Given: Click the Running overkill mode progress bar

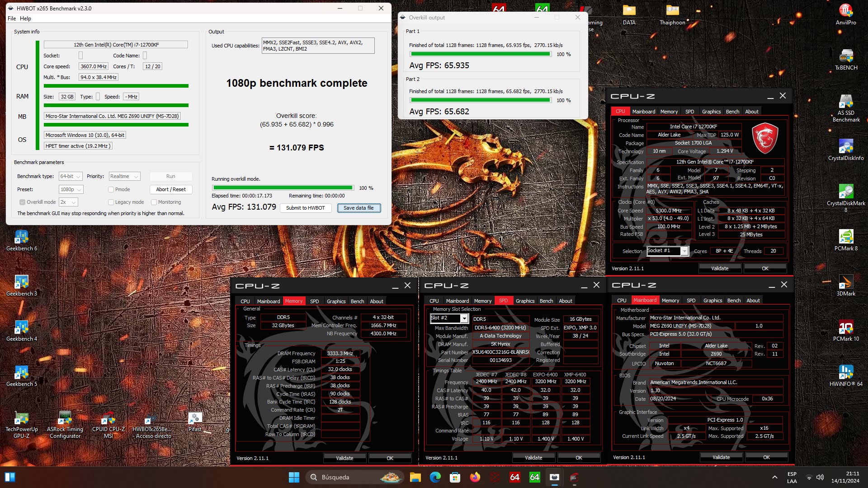Looking at the screenshot, I should (x=283, y=188).
